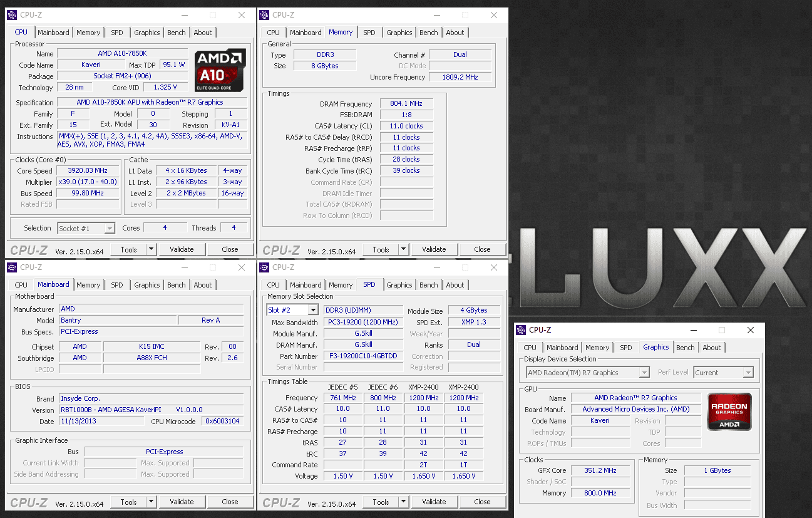
Task: Open Tools dropdown arrow in Mainboard window
Action: click(x=151, y=502)
